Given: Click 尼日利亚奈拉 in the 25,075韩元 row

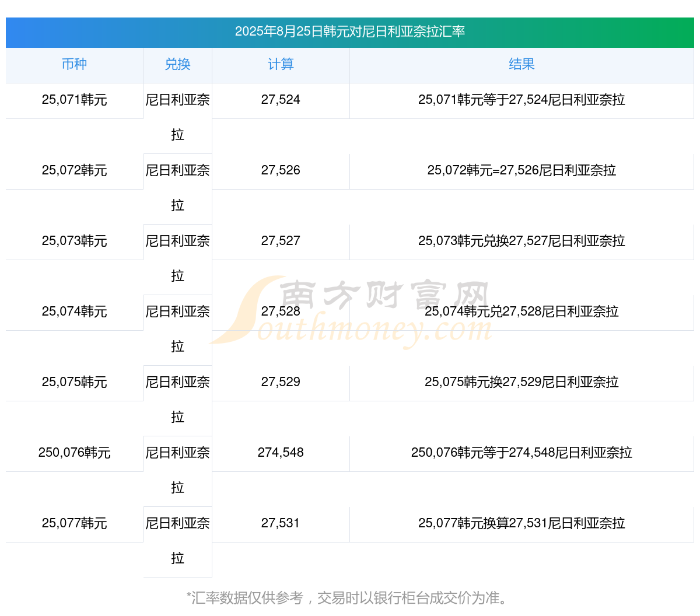Looking at the screenshot, I should click(177, 400).
